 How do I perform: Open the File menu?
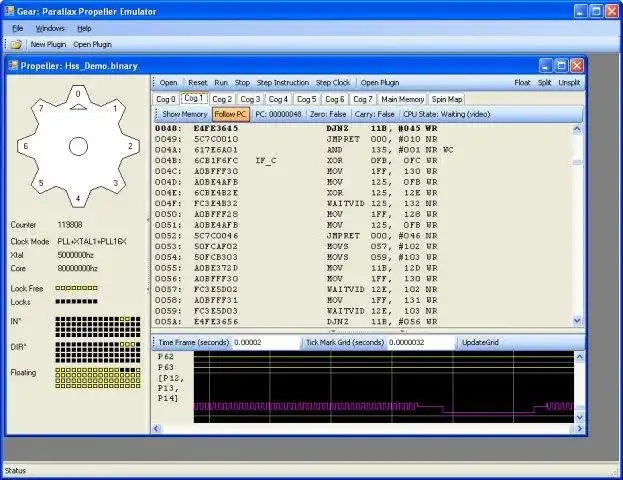tap(17, 28)
